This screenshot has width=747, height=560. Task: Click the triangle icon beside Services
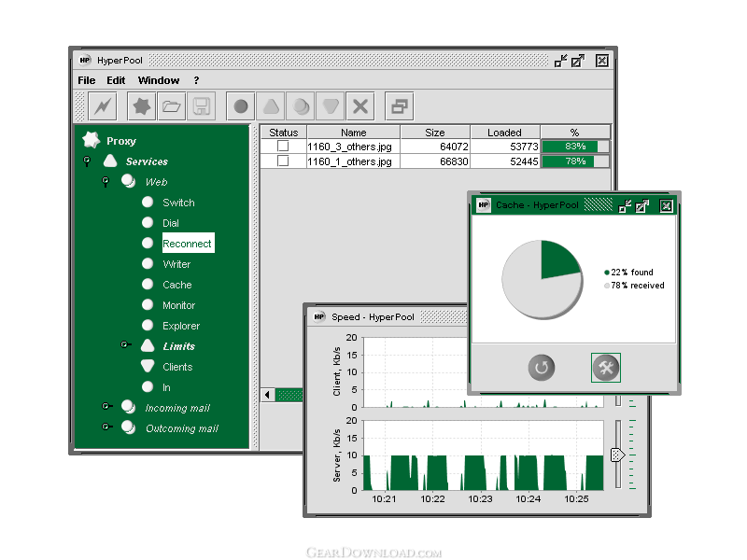pyautogui.click(x=110, y=161)
